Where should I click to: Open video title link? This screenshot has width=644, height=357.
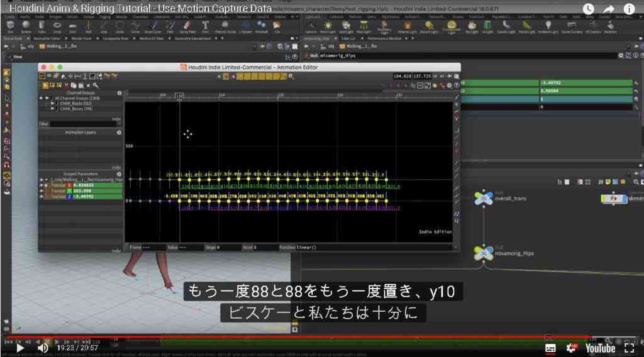(140, 8)
